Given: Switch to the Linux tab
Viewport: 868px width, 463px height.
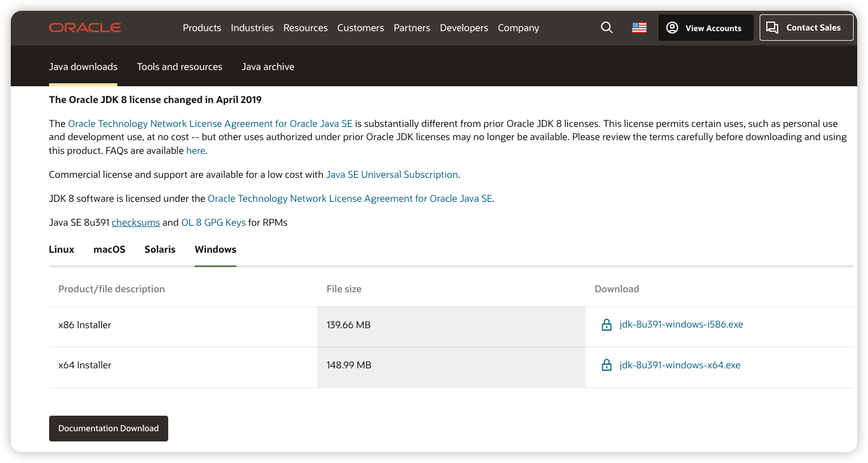Looking at the screenshot, I should click(62, 249).
